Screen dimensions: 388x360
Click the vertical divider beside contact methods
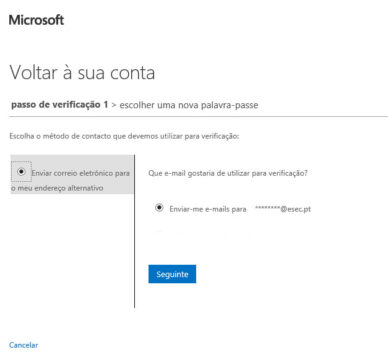point(135,231)
